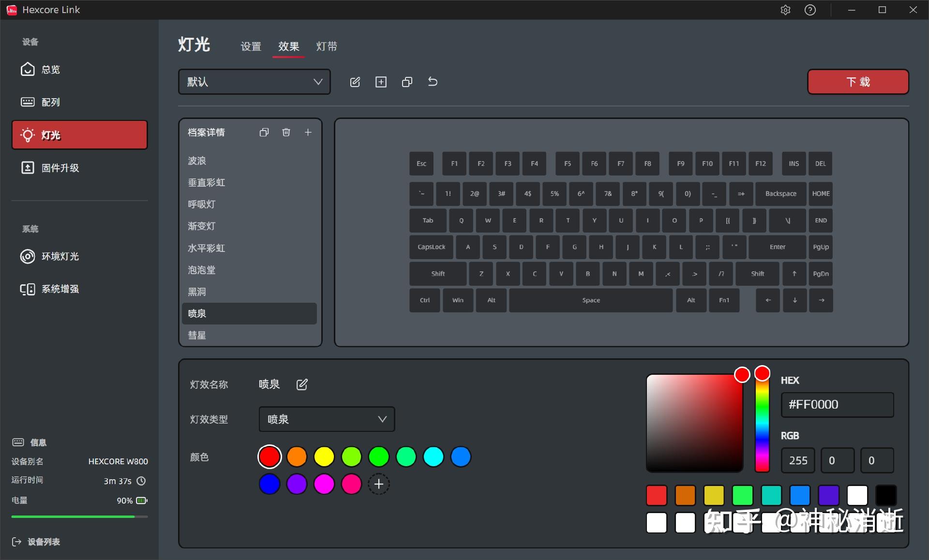Switch to the 灯带 tab
The image size is (929, 560).
click(x=327, y=46)
